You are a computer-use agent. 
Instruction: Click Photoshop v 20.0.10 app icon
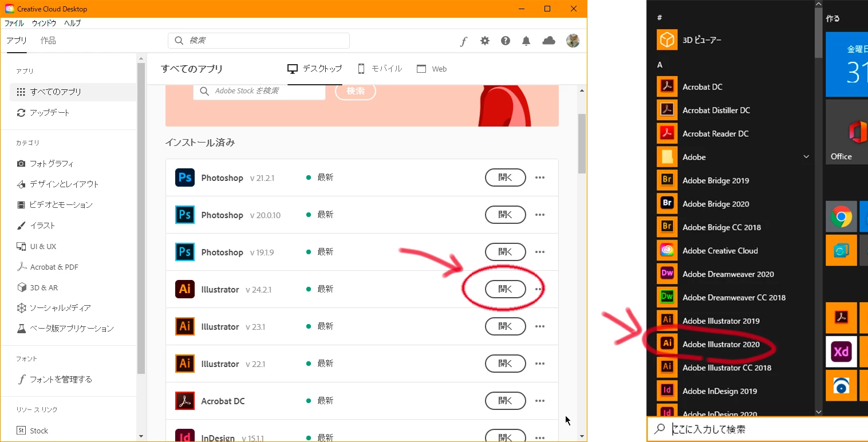185,215
